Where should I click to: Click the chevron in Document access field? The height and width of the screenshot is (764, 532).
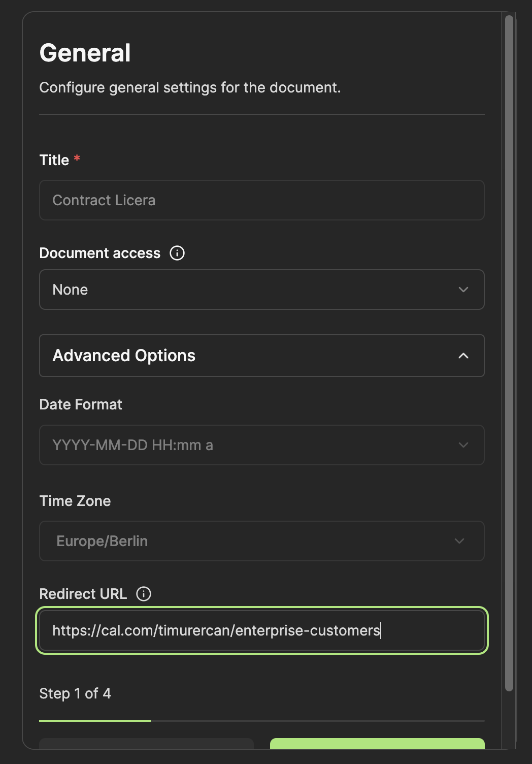[x=463, y=290]
